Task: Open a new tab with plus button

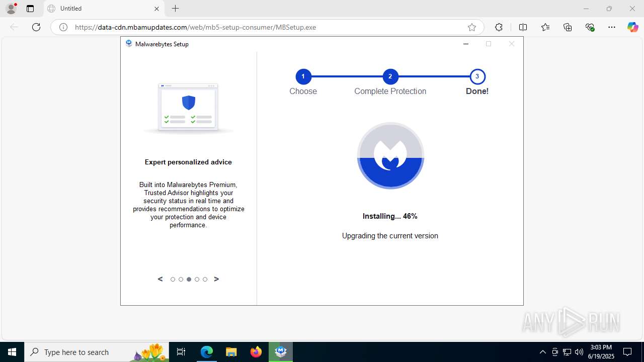Action: [175, 9]
